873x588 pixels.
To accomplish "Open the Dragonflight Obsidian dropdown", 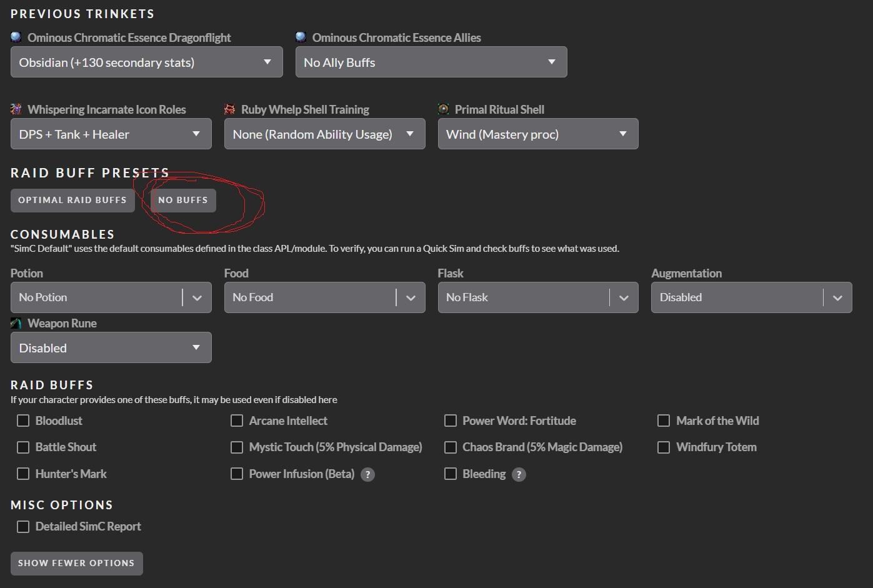I will pos(146,62).
